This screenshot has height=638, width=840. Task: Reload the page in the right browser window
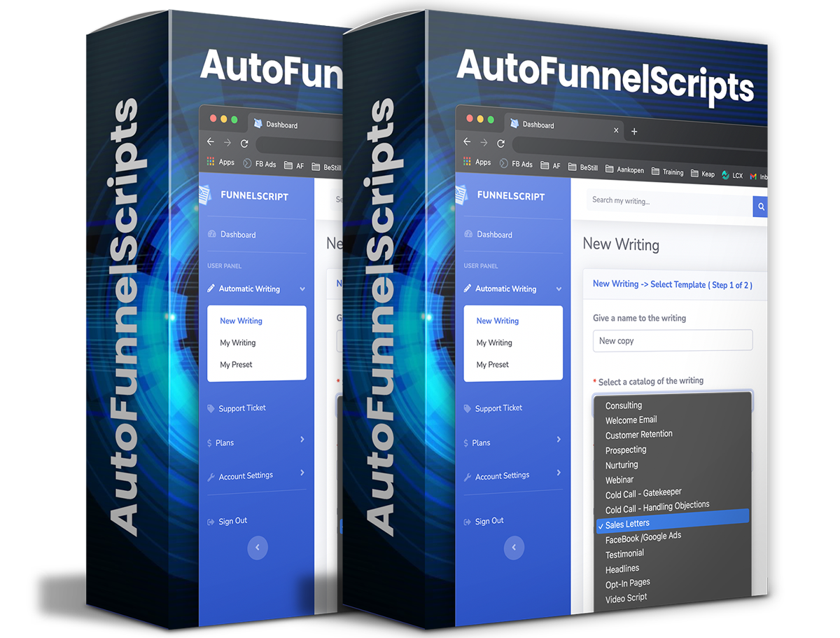coord(501,144)
